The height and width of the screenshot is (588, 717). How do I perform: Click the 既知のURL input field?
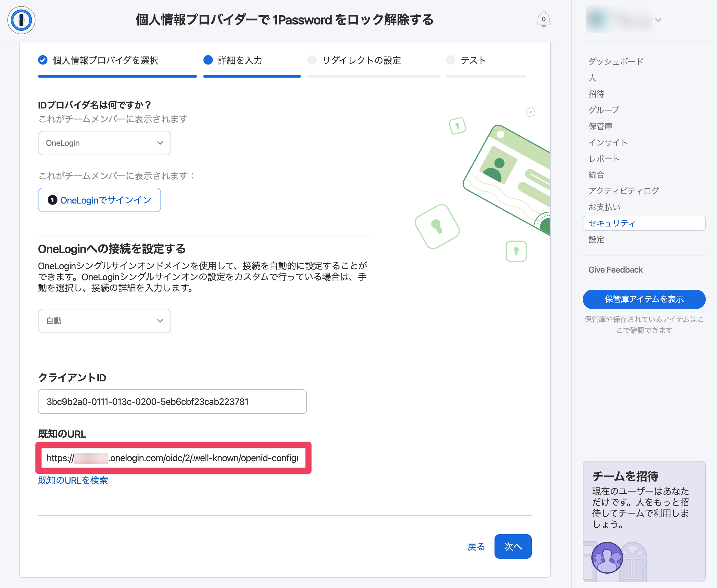(173, 458)
